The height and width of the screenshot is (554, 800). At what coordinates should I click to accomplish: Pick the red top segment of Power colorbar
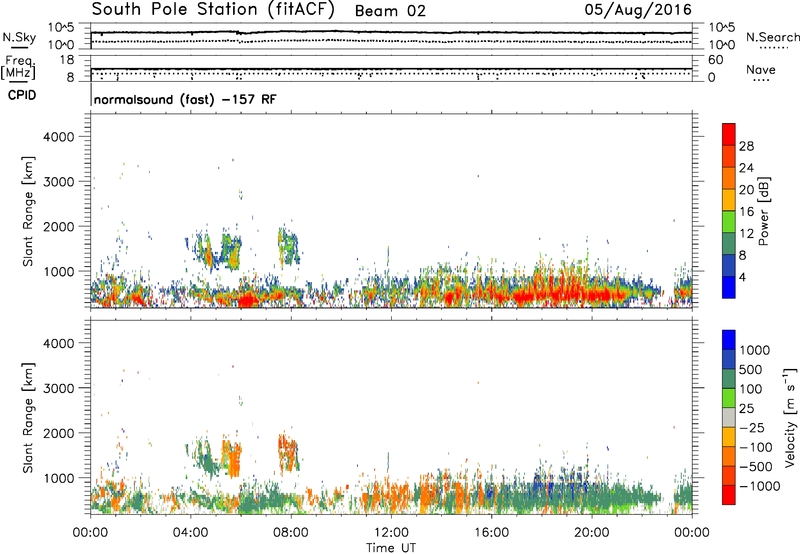point(729,134)
